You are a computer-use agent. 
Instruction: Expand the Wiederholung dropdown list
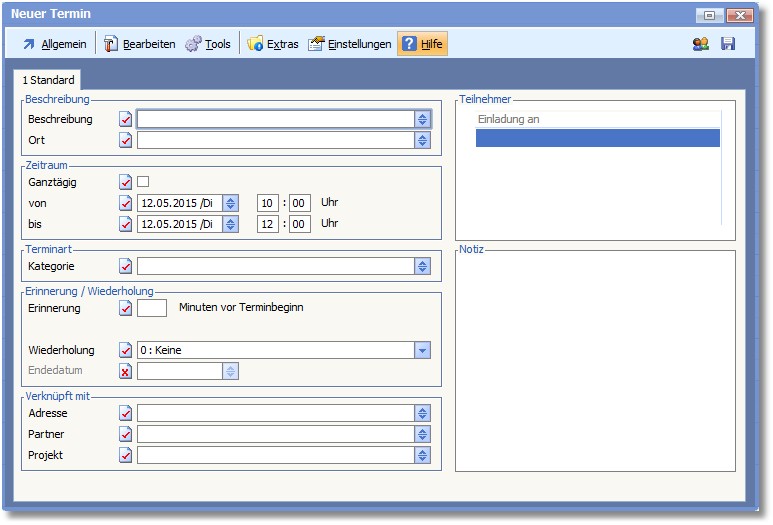click(x=422, y=350)
